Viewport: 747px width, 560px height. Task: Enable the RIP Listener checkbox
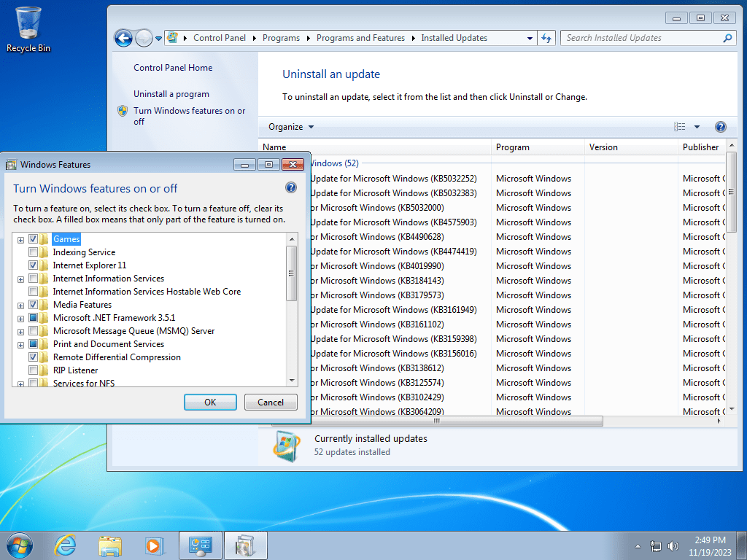tap(33, 370)
